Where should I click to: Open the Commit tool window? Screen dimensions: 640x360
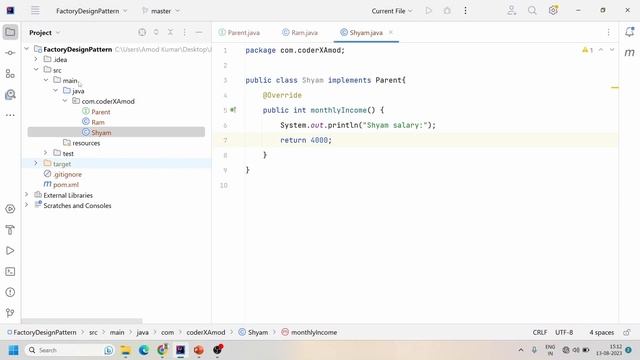click(10, 53)
